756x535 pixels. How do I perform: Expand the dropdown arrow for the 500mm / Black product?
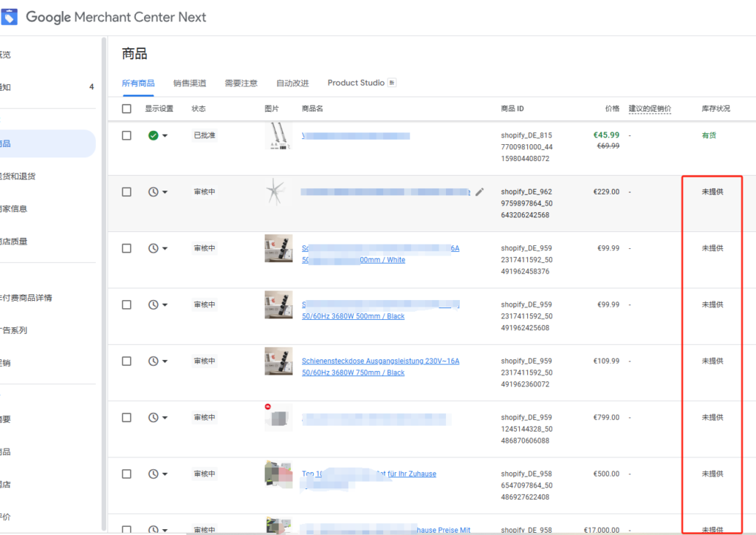click(165, 304)
